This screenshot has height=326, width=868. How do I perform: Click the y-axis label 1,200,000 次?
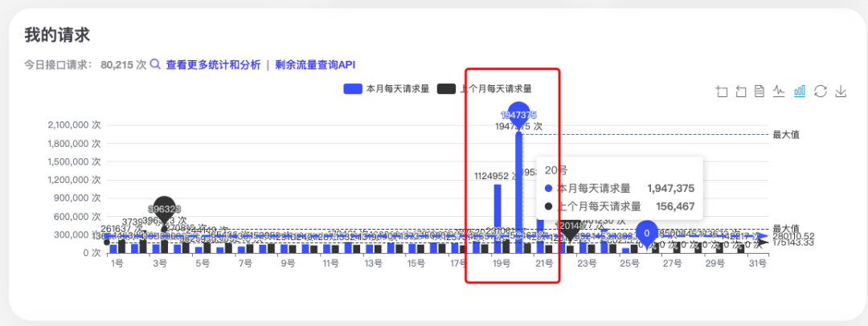(74, 180)
